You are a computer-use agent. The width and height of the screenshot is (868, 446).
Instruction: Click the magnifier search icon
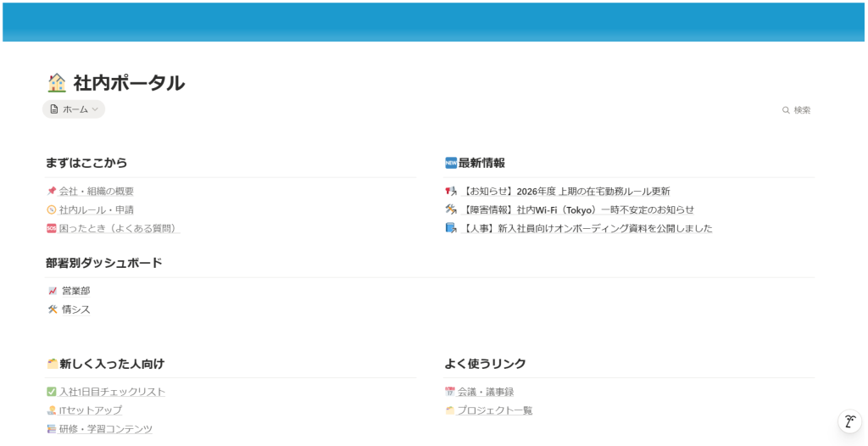click(786, 110)
